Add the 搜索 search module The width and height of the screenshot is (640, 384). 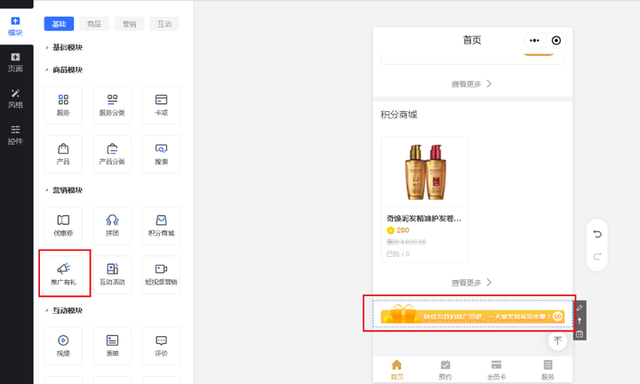coord(161,154)
